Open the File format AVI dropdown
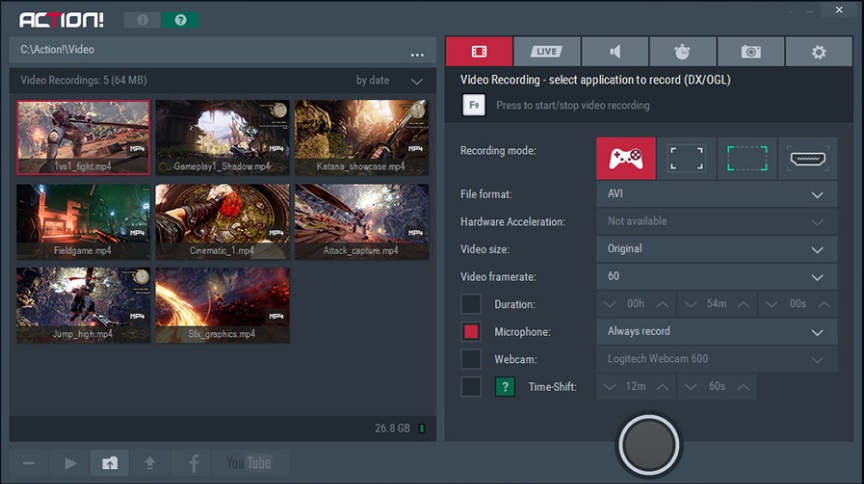The height and width of the screenshot is (484, 864). [x=717, y=194]
